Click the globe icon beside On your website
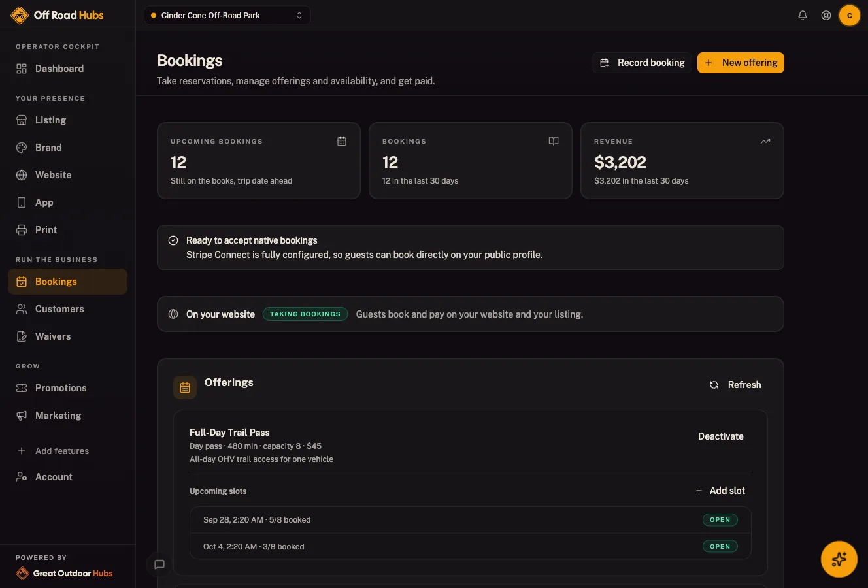The image size is (868, 588). [173, 314]
